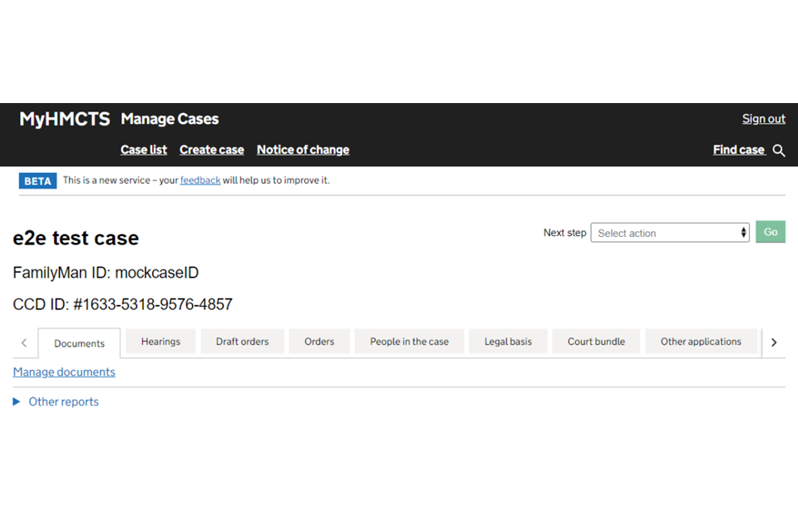Open the Case list menu item
Image resolution: width=798 pixels, height=532 pixels.
point(144,150)
